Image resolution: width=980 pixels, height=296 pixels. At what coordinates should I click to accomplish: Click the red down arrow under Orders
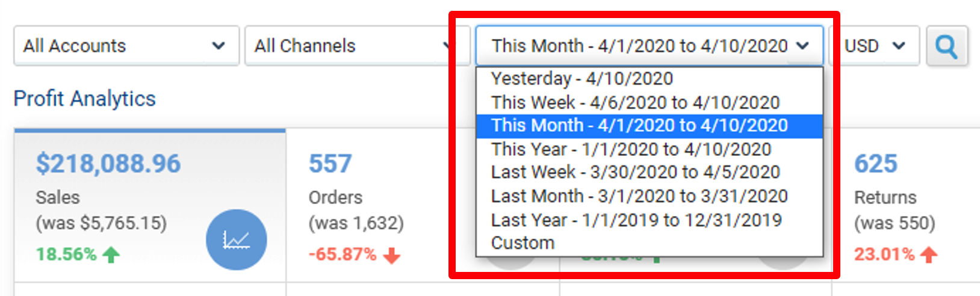tap(392, 256)
